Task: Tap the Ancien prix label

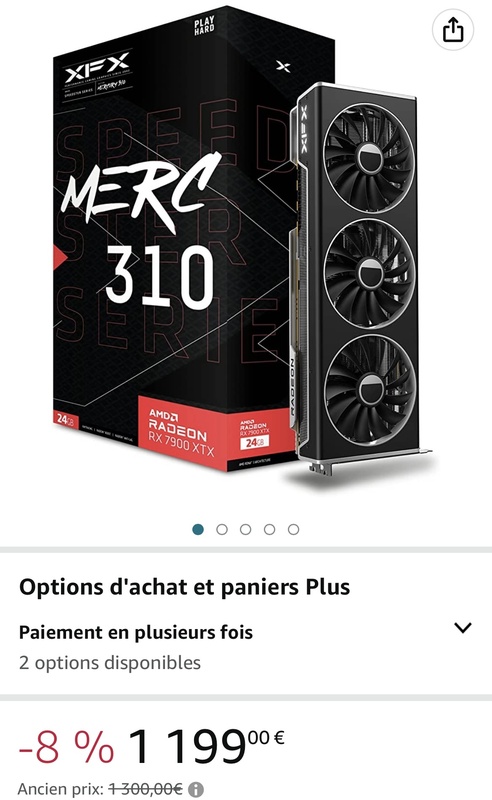Action: 61,789
